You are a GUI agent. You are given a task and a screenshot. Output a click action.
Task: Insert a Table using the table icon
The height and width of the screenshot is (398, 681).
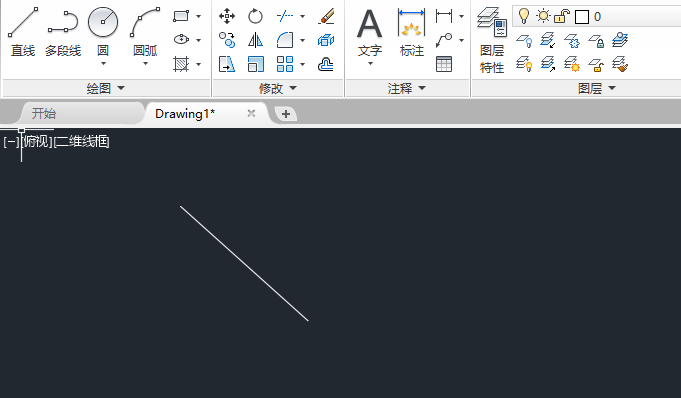coord(444,64)
